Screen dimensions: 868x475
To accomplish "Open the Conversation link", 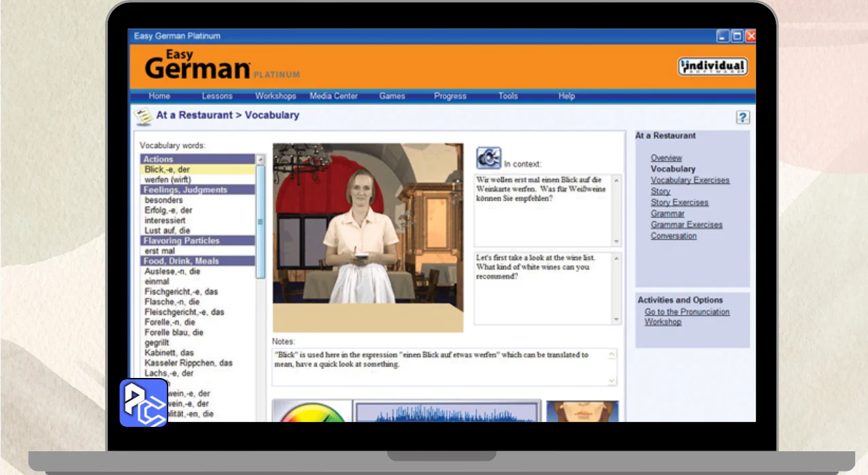I will [674, 236].
